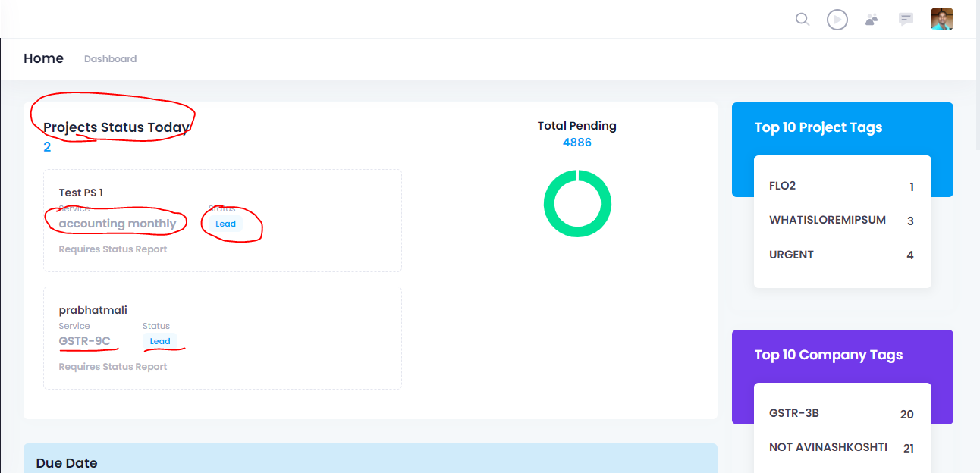Open the search icon in header
The image size is (980, 473).
(803, 19)
